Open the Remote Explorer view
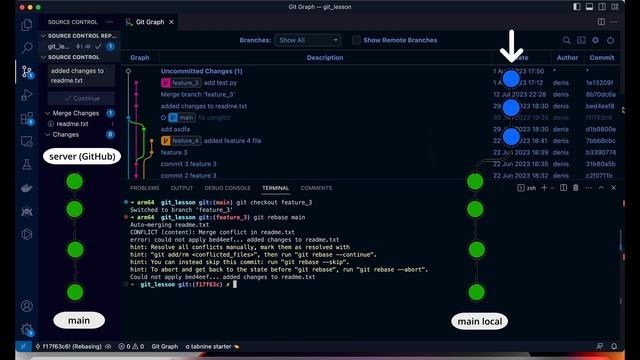Image resolution: width=640 pixels, height=360 pixels. click(27, 142)
